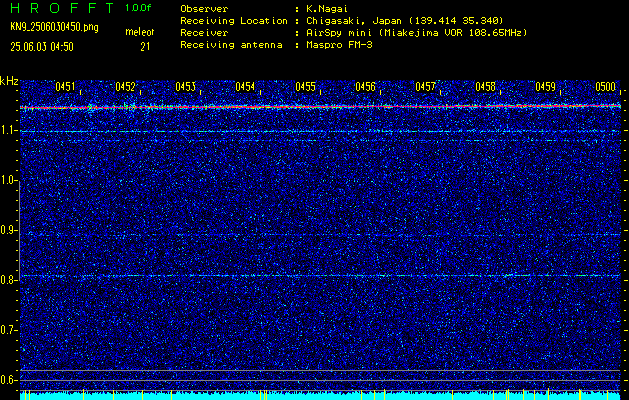Click the red carrier signal line near 1.15 kHz
629x400 pixels.
tap(320, 107)
